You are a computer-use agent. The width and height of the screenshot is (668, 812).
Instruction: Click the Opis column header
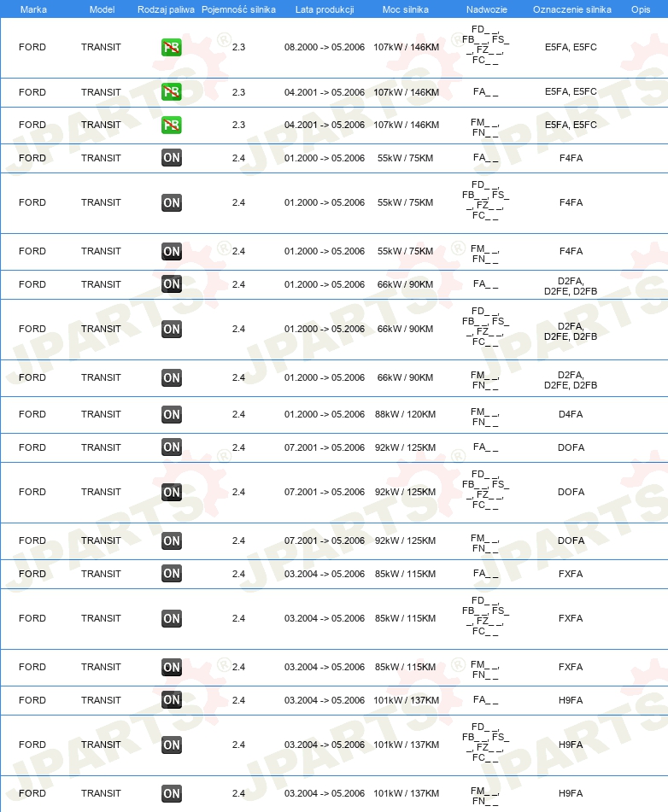(x=641, y=9)
